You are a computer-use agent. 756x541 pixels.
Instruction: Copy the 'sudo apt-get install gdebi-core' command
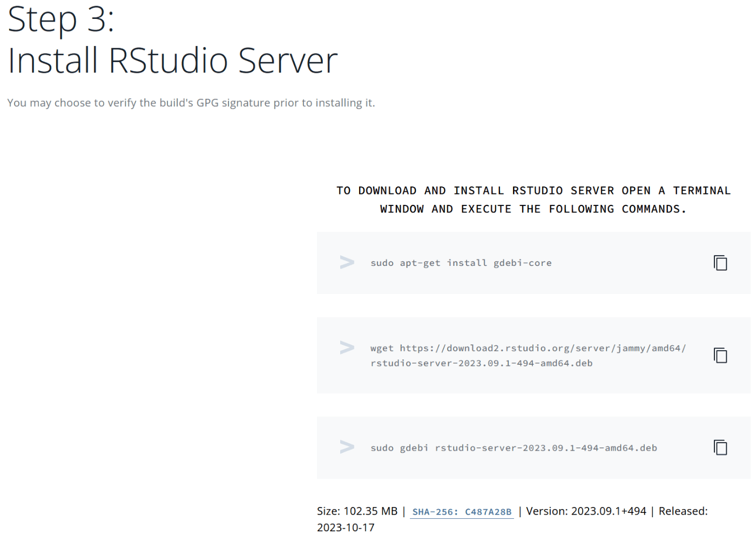[x=720, y=263]
